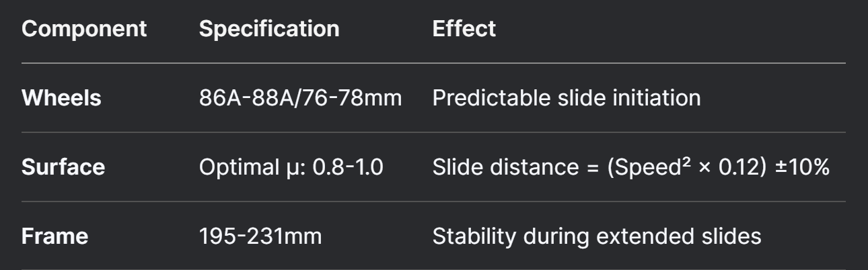Select the Specification column header
This screenshot has width=868, height=270.
(x=269, y=29)
